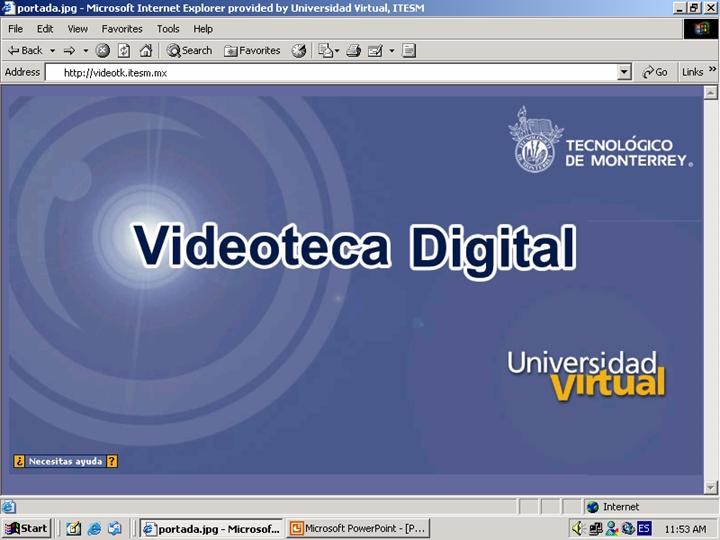Screen dimensions: 720x540
Task: Refresh the page with Refresh icon
Action: point(124,51)
